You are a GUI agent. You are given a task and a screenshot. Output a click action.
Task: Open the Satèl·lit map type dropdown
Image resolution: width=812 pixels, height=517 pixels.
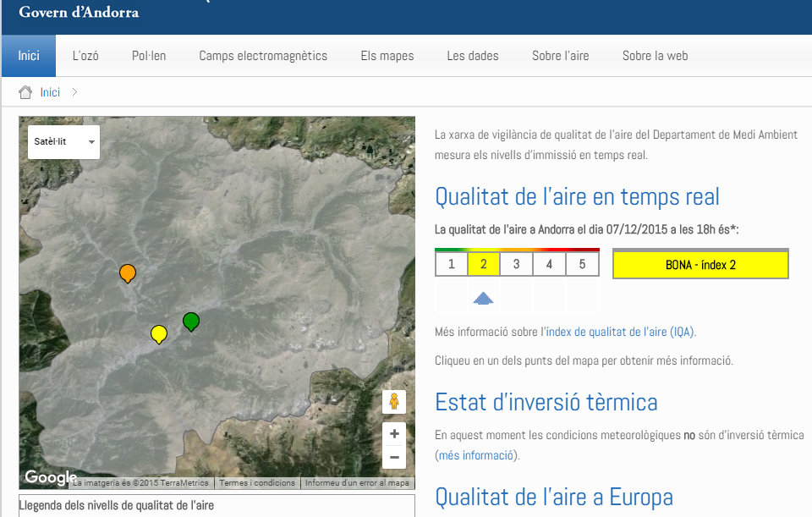pos(63,142)
